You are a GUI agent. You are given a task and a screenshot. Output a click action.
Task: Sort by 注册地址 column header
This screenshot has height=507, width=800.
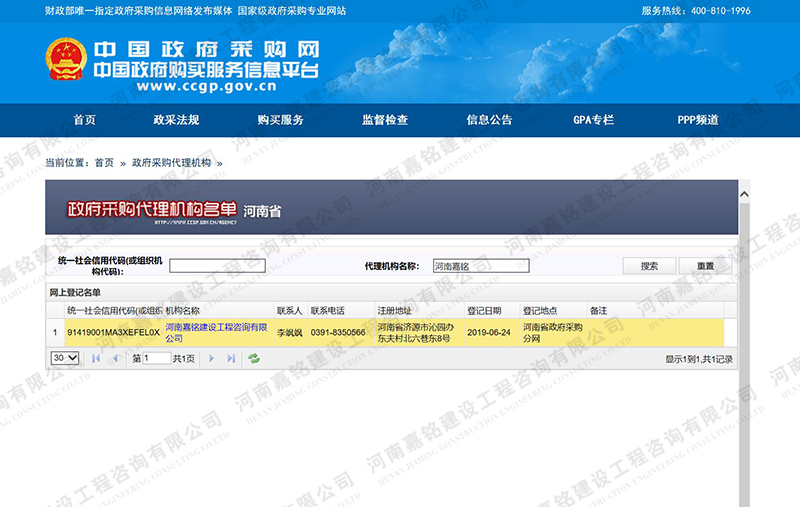(420, 311)
